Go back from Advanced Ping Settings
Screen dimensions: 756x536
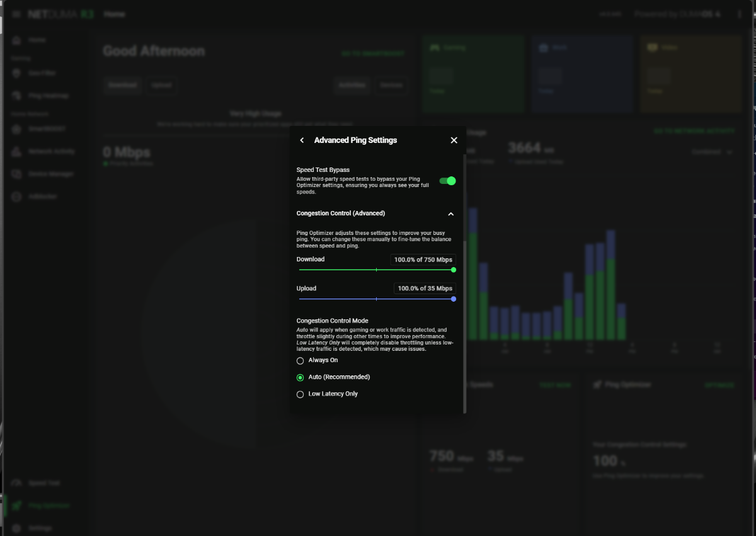click(302, 140)
